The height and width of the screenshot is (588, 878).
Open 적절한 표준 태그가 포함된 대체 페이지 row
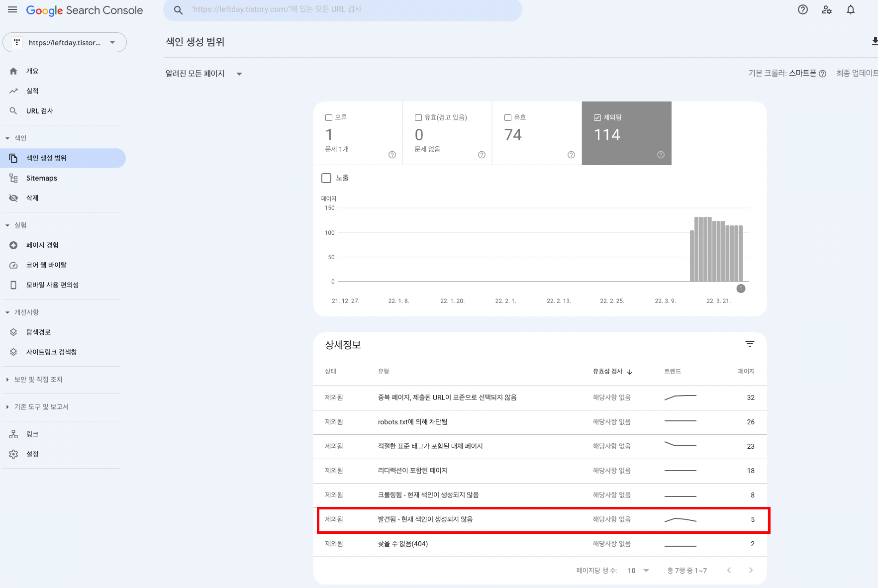tap(540, 447)
